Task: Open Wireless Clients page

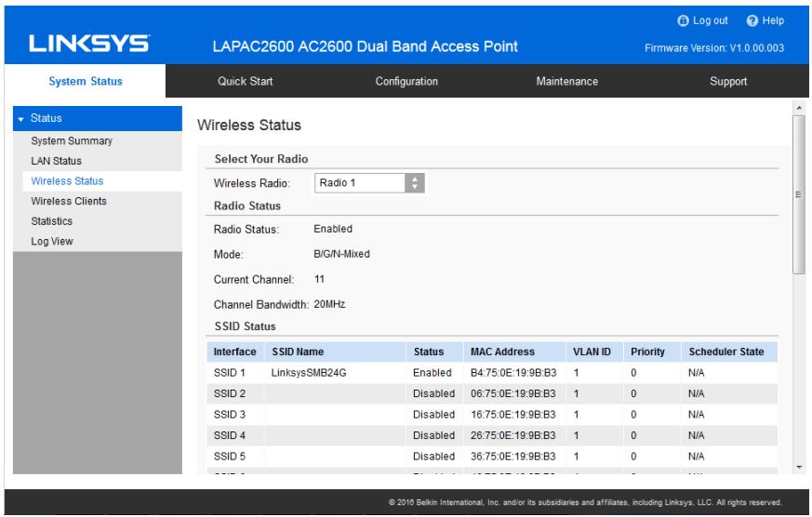Action: [x=69, y=202]
